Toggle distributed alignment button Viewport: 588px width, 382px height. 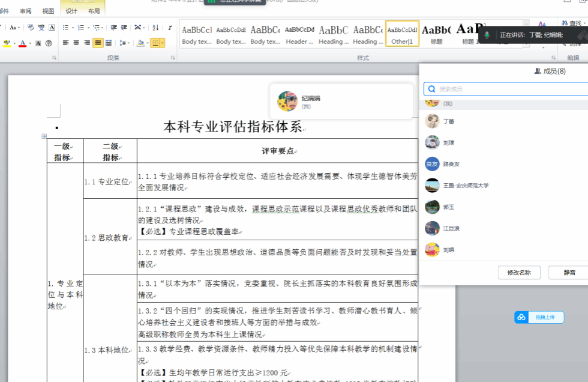point(109,43)
